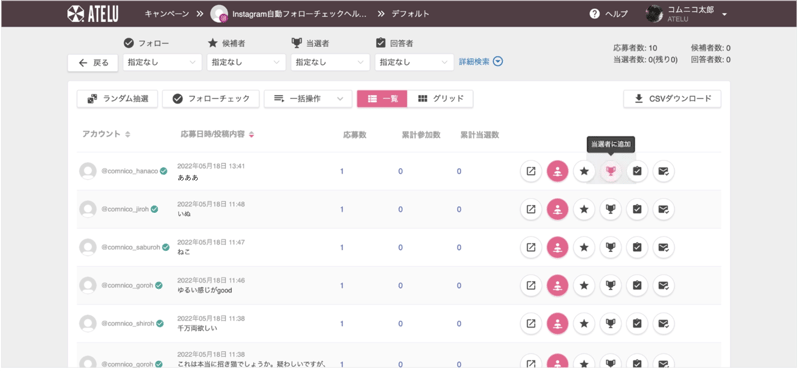Click ランダム抽選 random draw button
800x372 pixels.
tap(117, 99)
